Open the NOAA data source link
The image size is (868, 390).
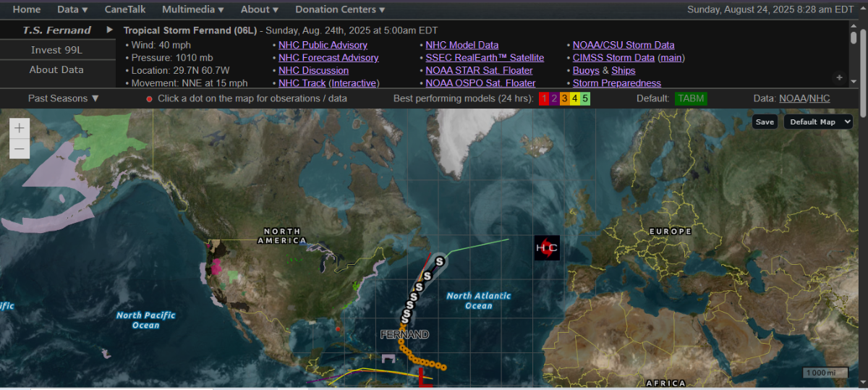point(792,98)
